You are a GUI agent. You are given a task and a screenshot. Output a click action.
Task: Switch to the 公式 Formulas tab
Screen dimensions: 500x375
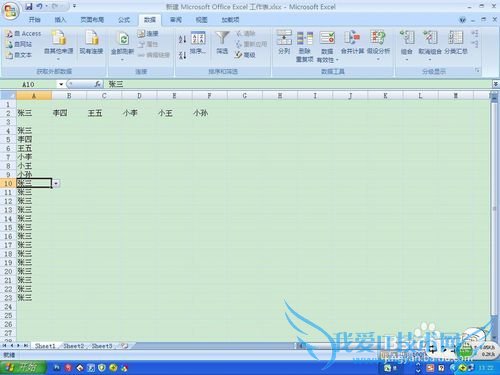(x=124, y=20)
